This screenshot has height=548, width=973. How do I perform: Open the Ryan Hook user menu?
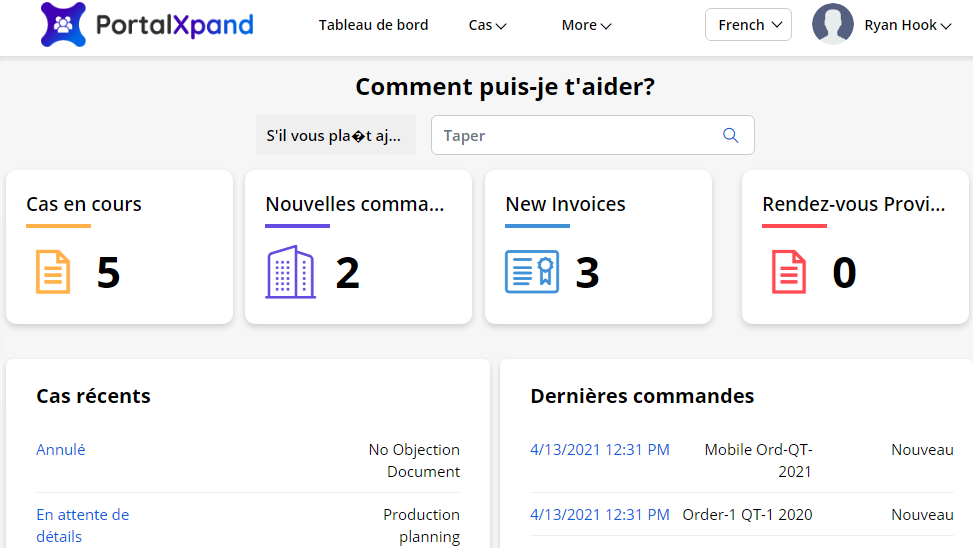point(907,25)
